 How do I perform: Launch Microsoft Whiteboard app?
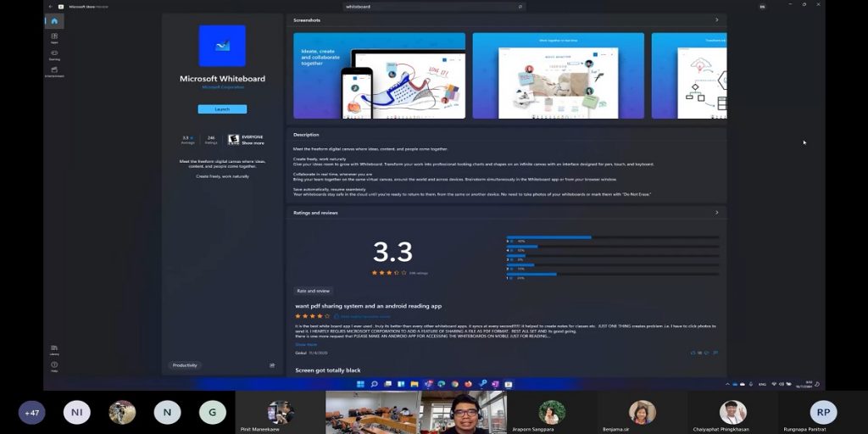click(x=222, y=109)
